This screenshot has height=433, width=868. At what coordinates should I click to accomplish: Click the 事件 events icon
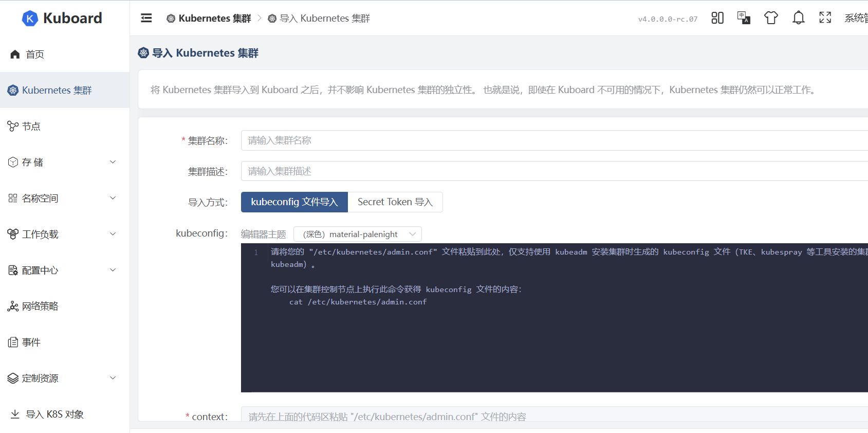point(13,342)
